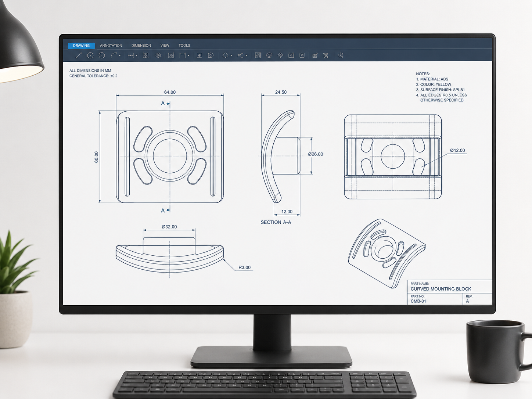Select the bracket-style dimension tool icon
The width and height of the screenshot is (532, 399).
(x=183, y=55)
